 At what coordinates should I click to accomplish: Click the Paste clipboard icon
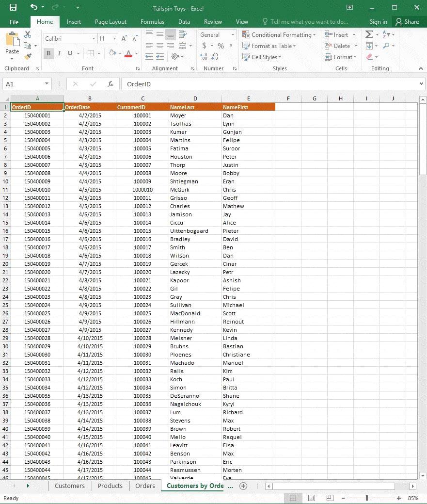13,40
